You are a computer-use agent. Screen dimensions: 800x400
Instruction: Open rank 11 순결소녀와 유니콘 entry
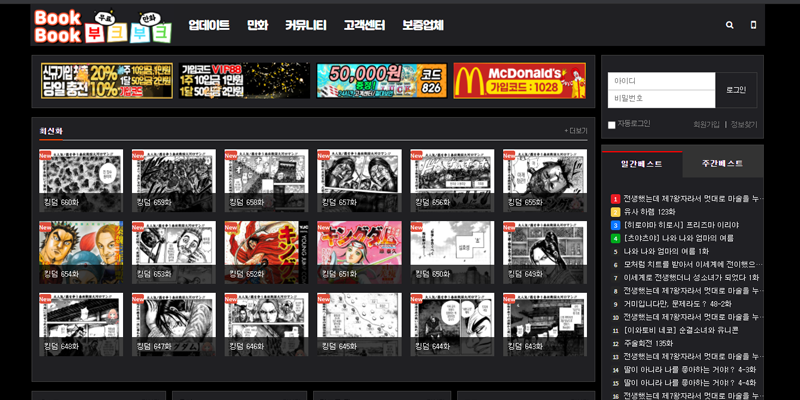pyautogui.click(x=681, y=331)
